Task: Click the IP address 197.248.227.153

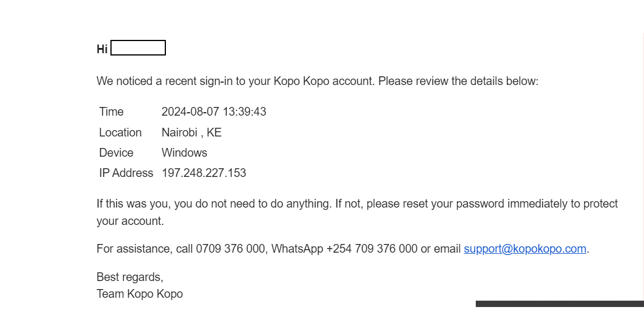Action: 204,173
